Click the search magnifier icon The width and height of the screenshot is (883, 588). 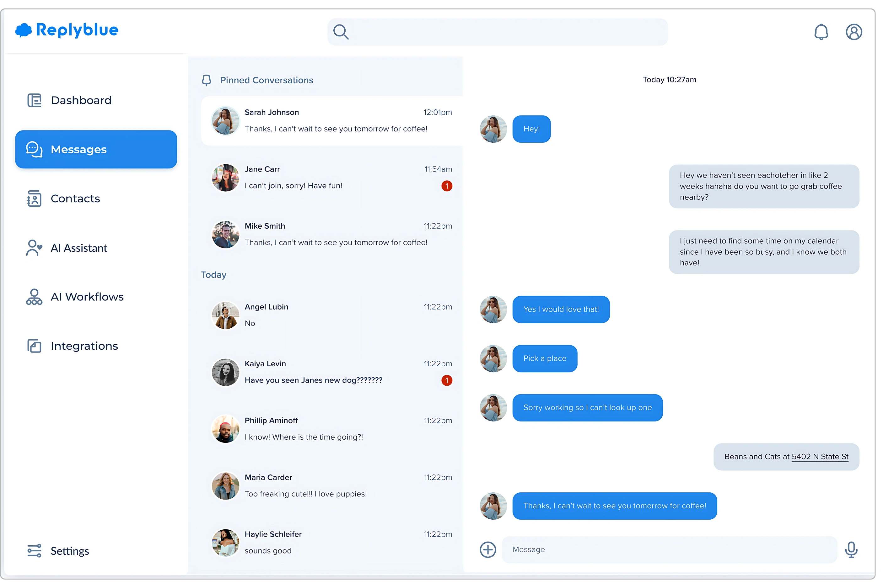[340, 32]
